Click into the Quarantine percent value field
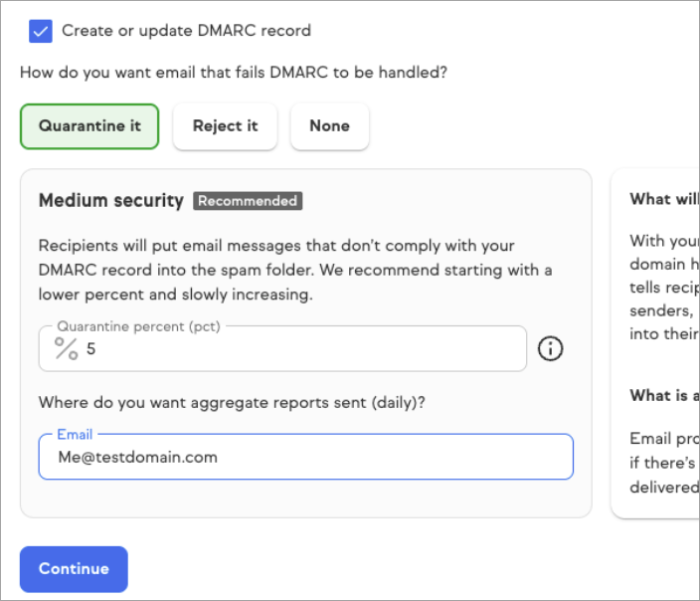The height and width of the screenshot is (601, 700). tap(298, 349)
